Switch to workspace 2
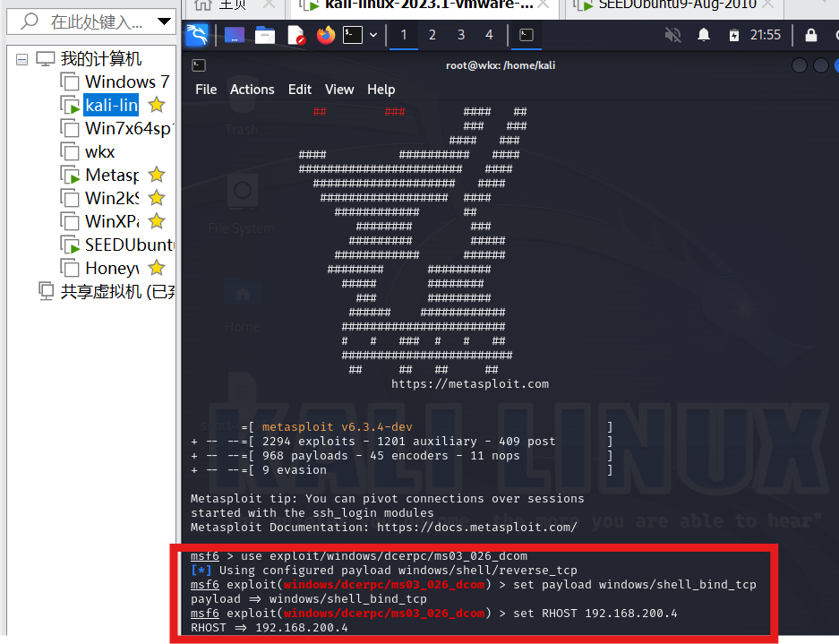This screenshot has width=839, height=644. click(x=432, y=35)
